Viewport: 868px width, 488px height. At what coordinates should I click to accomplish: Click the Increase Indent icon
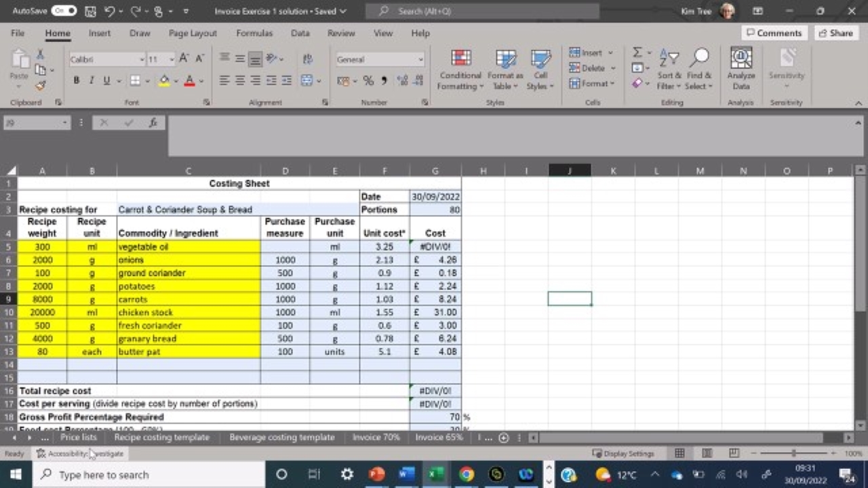pyautogui.click(x=286, y=81)
